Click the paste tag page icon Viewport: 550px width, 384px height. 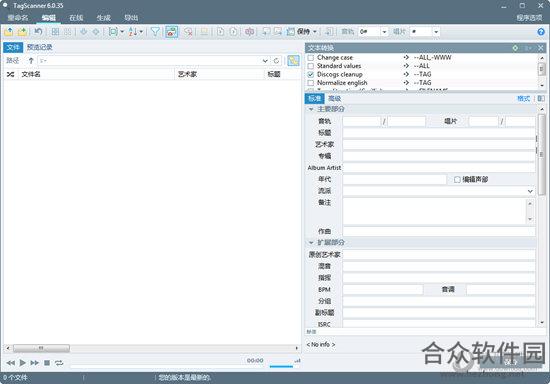pos(233,32)
